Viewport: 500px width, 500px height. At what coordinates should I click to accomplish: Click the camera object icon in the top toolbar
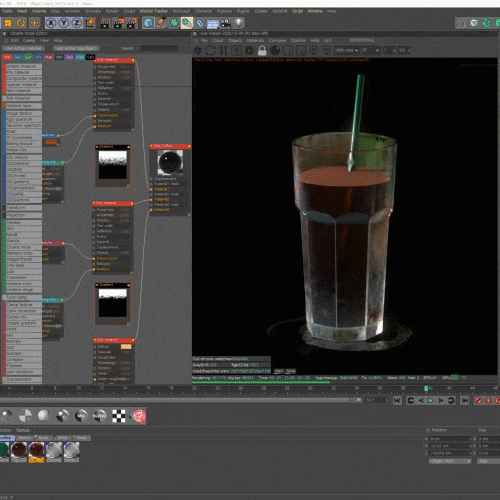point(226,23)
